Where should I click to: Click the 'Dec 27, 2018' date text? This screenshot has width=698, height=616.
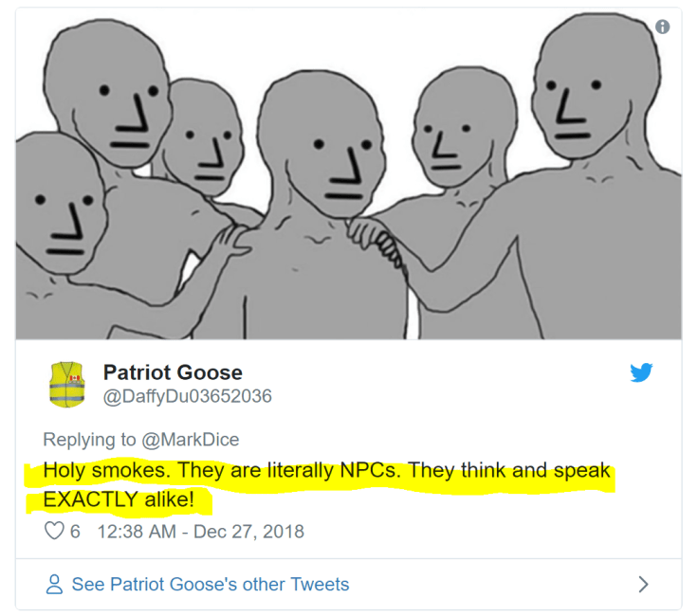coord(248,532)
